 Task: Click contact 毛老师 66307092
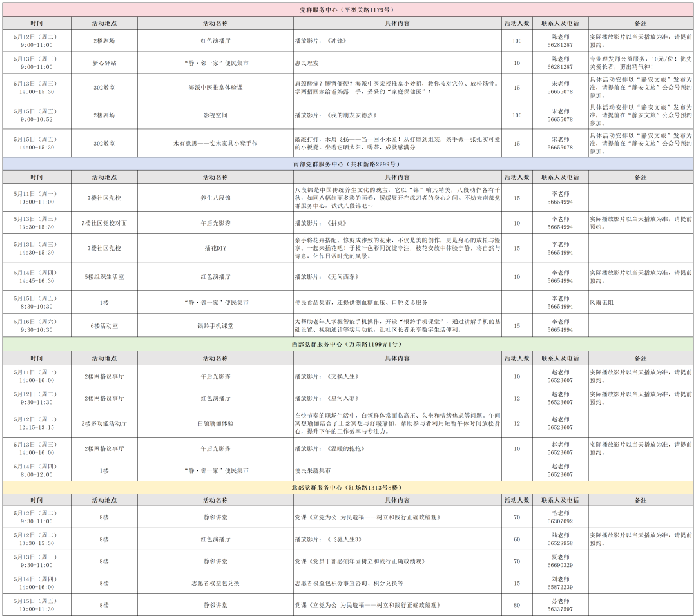pyautogui.click(x=560, y=517)
